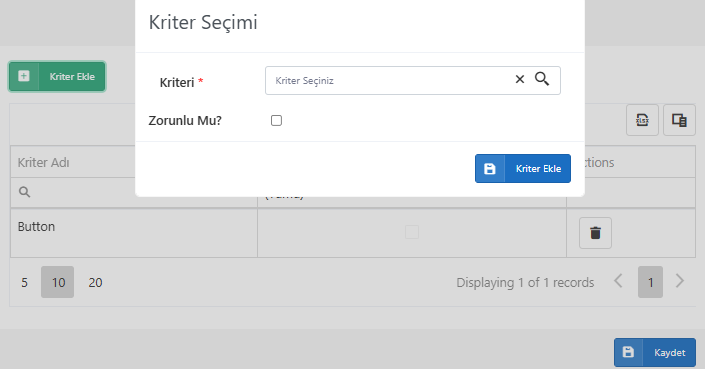The image size is (705, 369).
Task: Toggle checkbox in the Button row
Action: click(x=412, y=232)
